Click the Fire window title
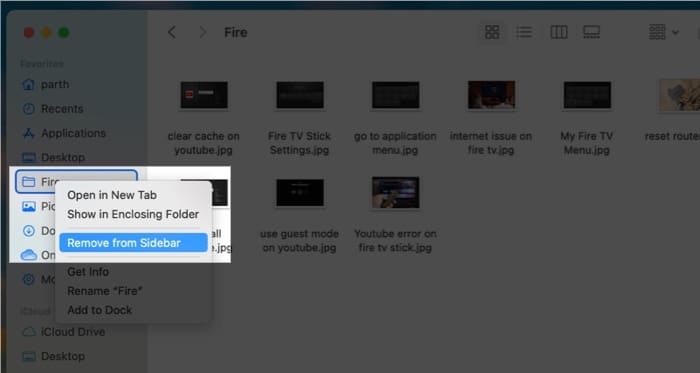 [236, 32]
